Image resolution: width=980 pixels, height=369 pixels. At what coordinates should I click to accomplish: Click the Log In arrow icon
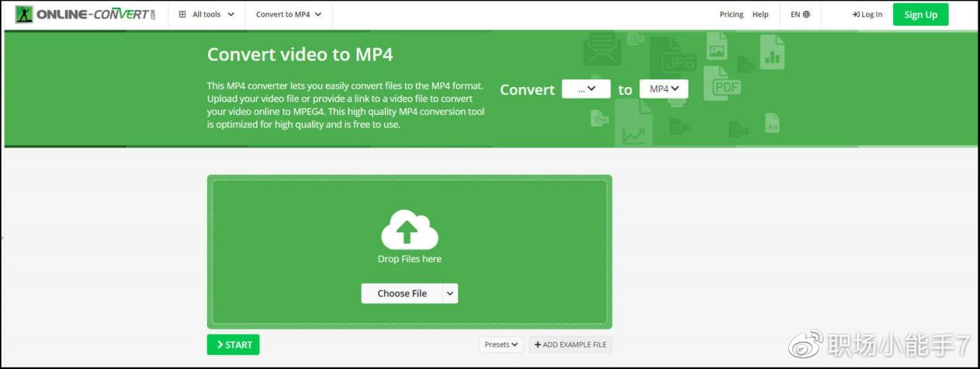pyautogui.click(x=856, y=14)
